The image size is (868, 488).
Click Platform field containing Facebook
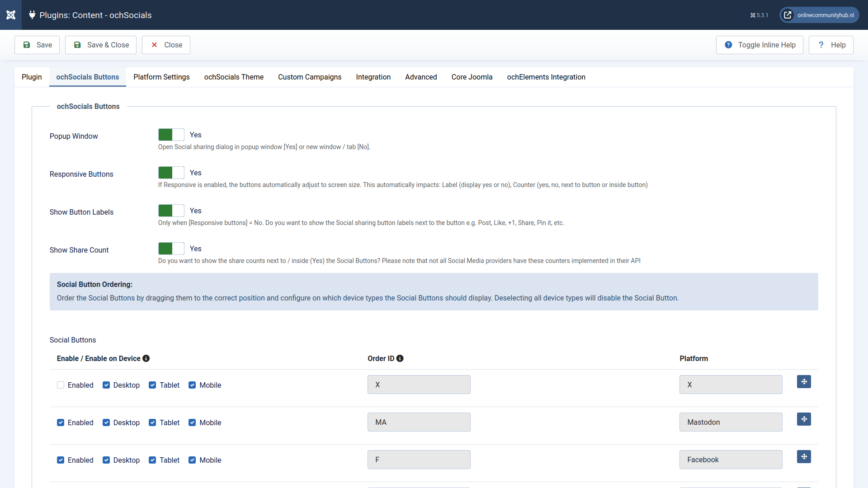pos(731,460)
